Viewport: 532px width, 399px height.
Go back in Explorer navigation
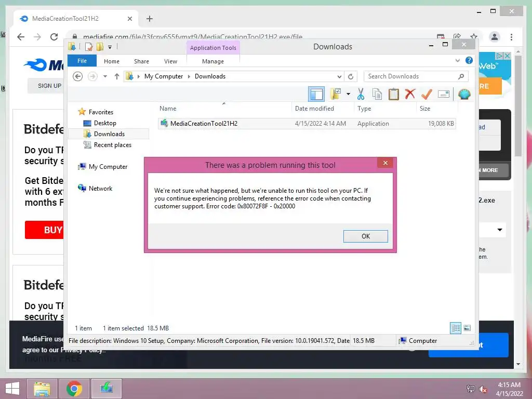click(x=78, y=76)
